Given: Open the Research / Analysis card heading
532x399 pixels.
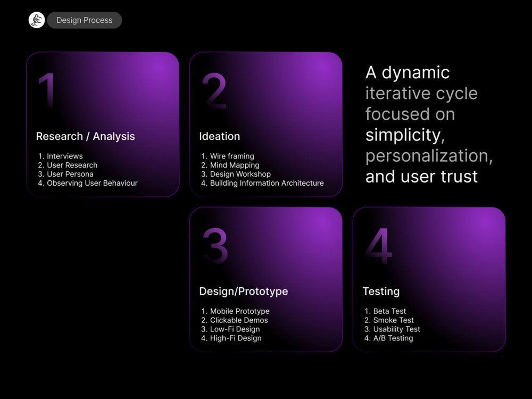Looking at the screenshot, I should [x=86, y=136].
